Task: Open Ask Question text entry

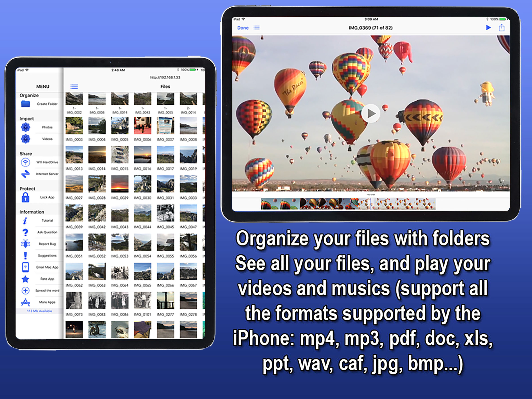Action: pos(47,232)
